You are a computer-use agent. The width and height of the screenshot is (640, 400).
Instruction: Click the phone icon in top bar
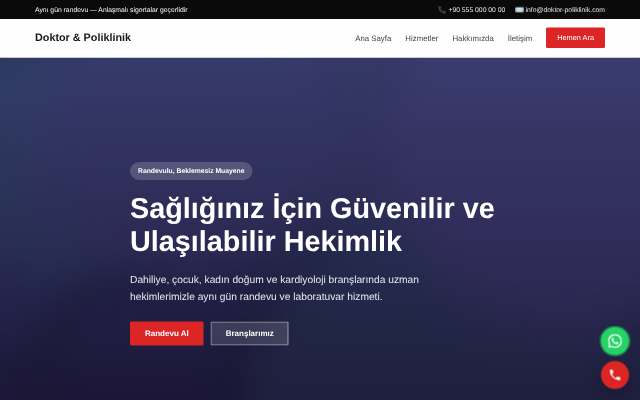[x=442, y=10]
